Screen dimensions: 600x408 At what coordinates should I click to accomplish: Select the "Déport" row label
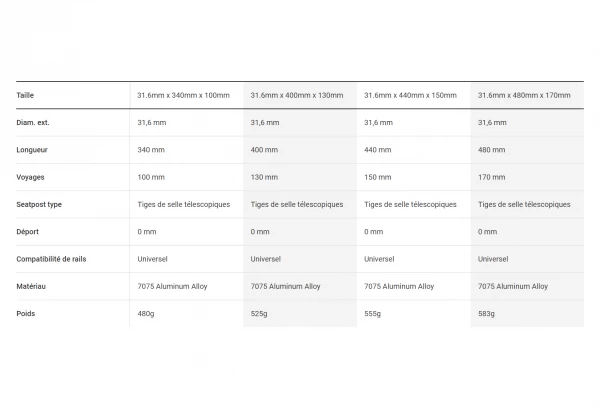[28, 231]
